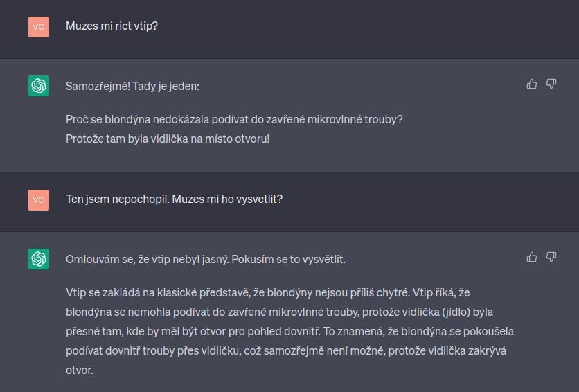Click the ChatGPT logo beside "Samozřejmě! Tady je jeden:"
Image resolution: width=579 pixels, height=392 pixels.
pos(39,86)
